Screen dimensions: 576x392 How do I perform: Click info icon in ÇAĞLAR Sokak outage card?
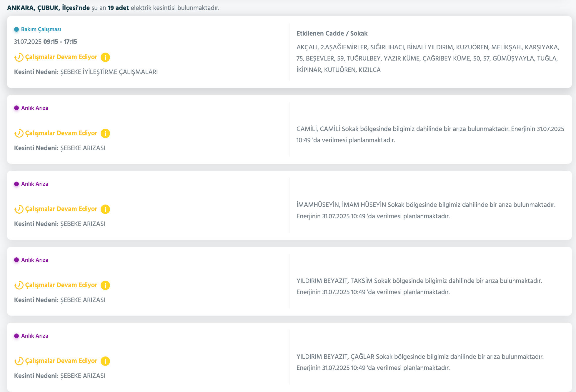(x=105, y=361)
